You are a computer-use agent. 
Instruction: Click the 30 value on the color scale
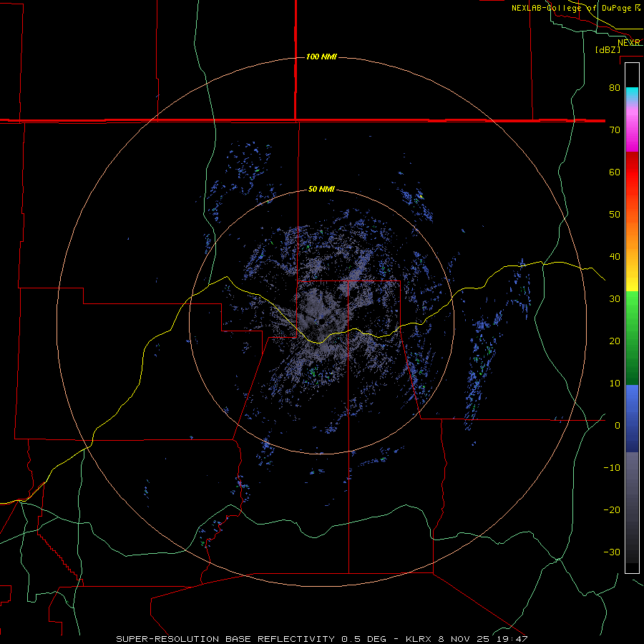pos(615,298)
